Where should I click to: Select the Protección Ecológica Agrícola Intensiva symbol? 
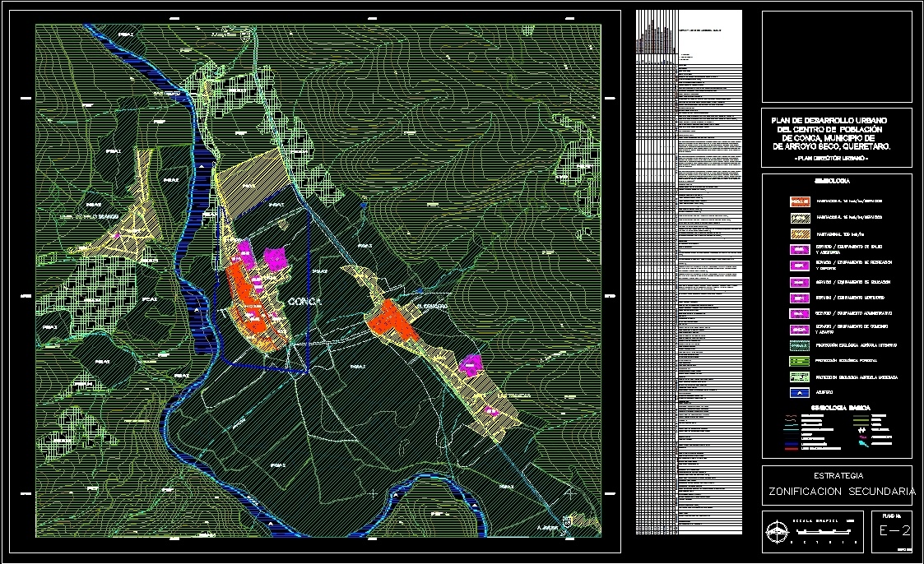click(799, 344)
